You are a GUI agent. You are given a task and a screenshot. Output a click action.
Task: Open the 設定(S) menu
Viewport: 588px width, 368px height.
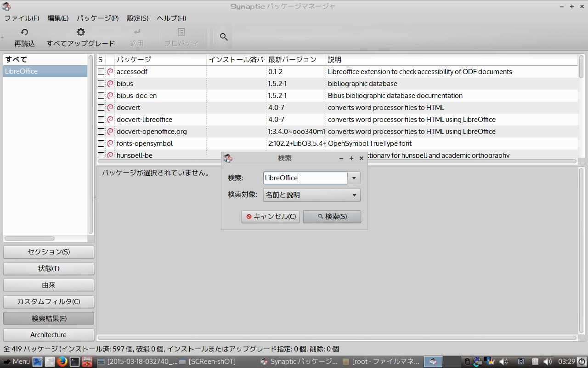[138, 18]
